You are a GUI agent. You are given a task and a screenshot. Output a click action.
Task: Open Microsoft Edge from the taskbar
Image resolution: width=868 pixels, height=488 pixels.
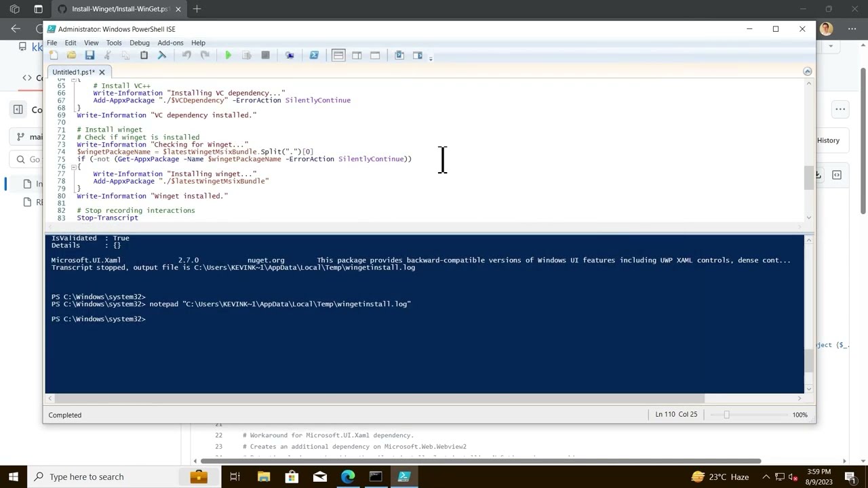[348, 476]
